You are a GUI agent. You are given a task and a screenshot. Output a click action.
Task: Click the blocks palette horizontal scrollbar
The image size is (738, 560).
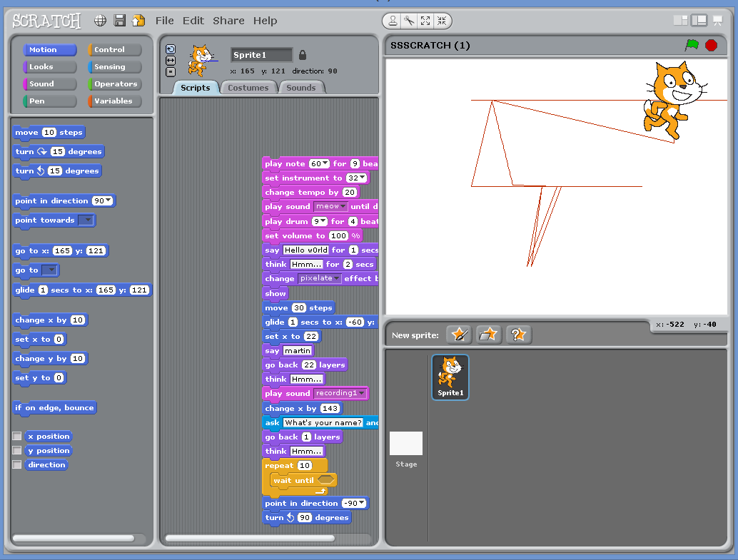pyautogui.click(x=74, y=538)
